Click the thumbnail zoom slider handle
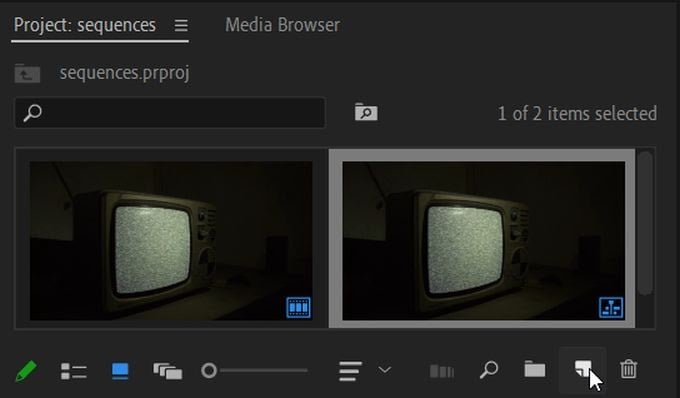The height and width of the screenshot is (398, 680). [209, 371]
